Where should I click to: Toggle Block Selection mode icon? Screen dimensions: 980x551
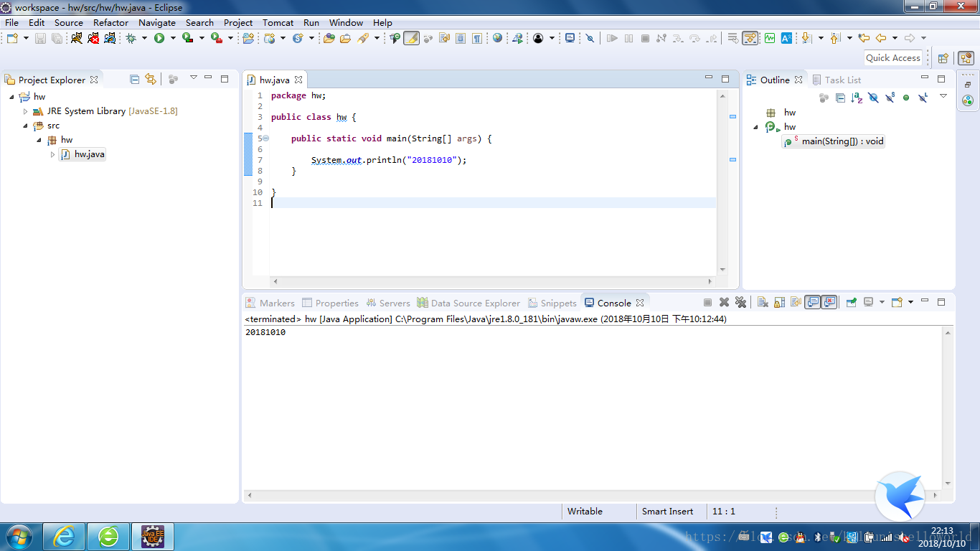461,38
